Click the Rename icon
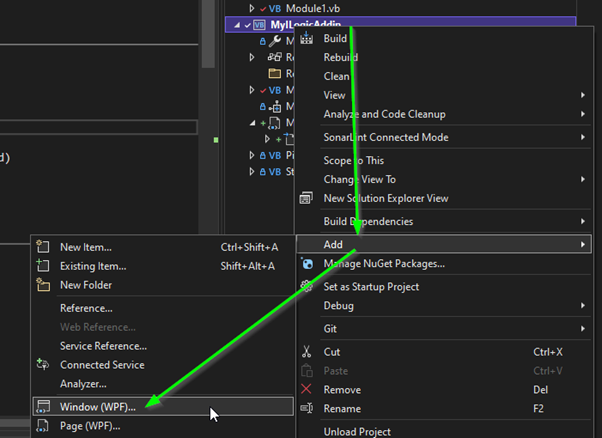 (307, 408)
